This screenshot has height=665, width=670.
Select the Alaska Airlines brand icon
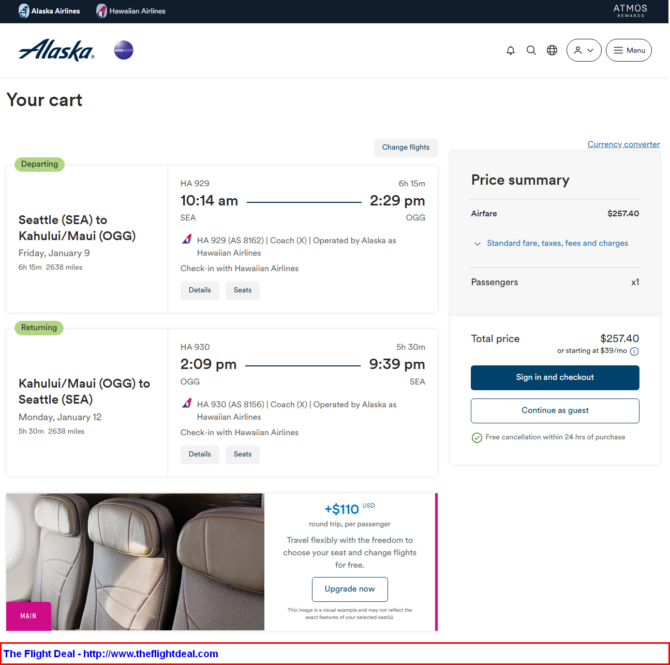24,11
